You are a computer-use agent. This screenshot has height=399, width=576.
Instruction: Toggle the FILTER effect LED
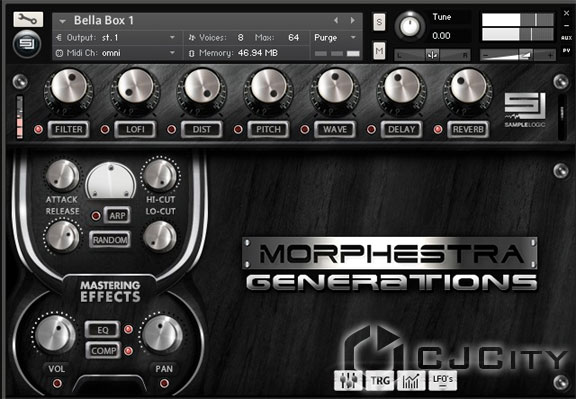click(x=38, y=129)
